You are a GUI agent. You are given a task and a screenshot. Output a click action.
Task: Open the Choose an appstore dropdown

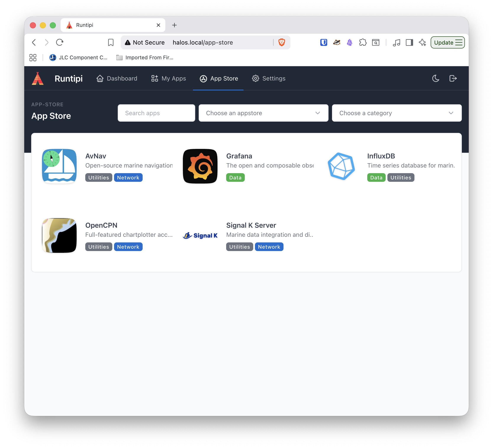tap(263, 113)
